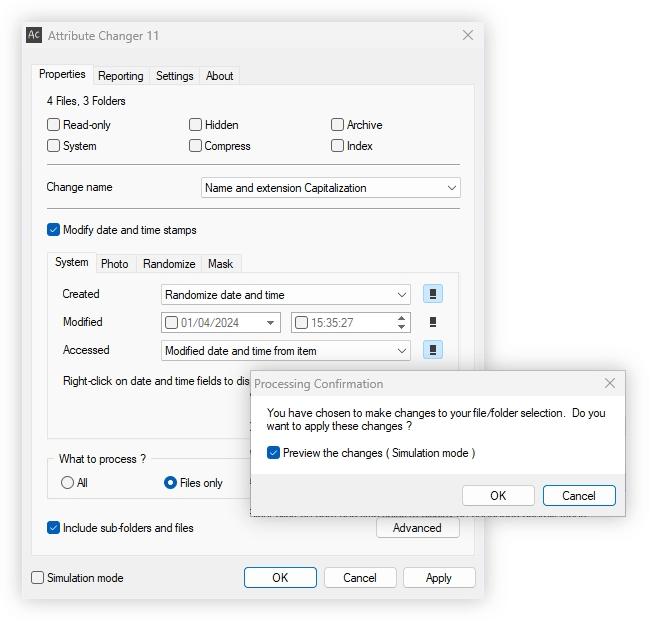The width and height of the screenshot is (650, 620).
Task: Click the small icon beside the Modified time field
Action: click(433, 322)
